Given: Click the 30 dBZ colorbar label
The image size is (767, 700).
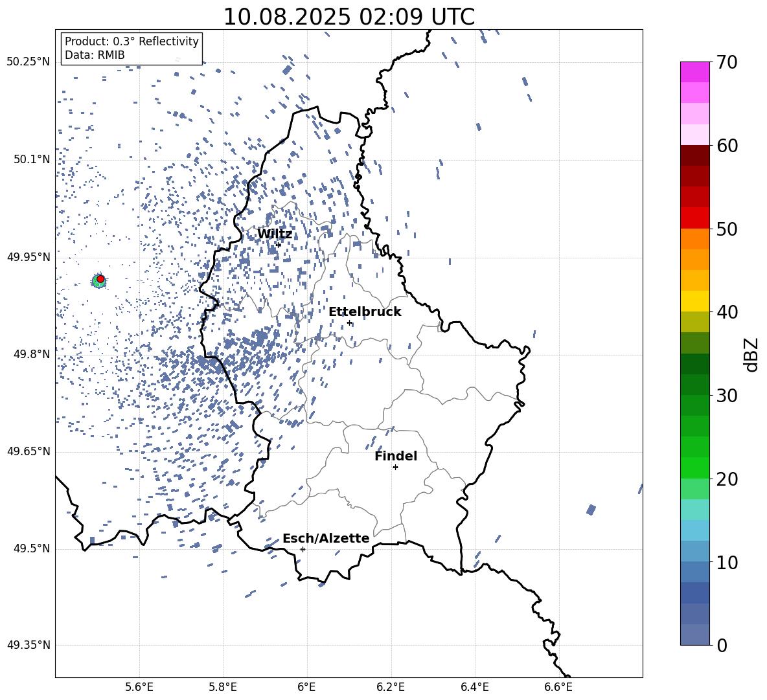Looking at the screenshot, I should coord(727,396).
